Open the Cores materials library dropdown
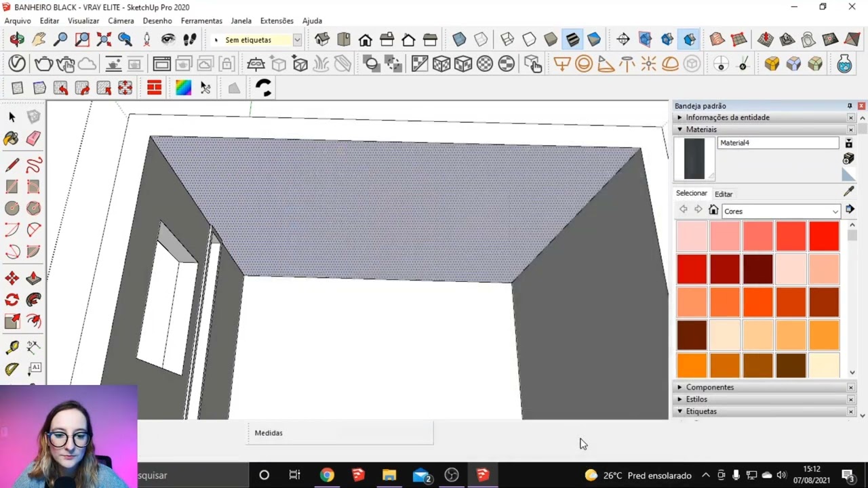Image resolution: width=868 pixels, height=488 pixels. (x=781, y=211)
